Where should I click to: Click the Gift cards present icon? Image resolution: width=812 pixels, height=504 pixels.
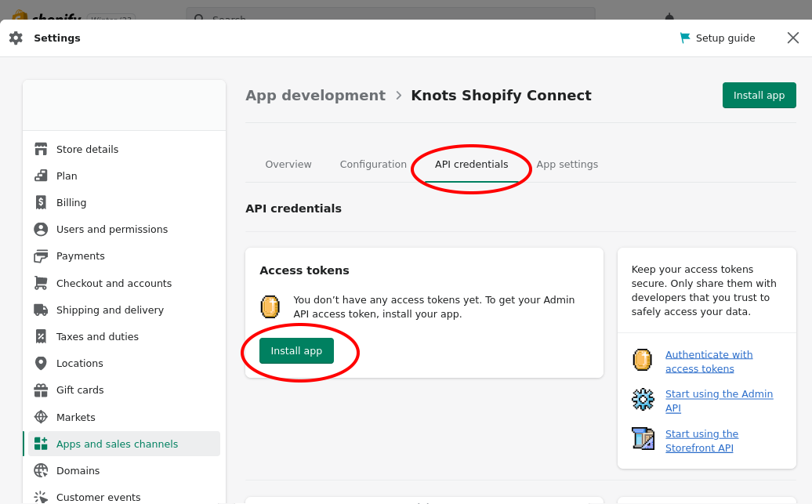(x=41, y=390)
